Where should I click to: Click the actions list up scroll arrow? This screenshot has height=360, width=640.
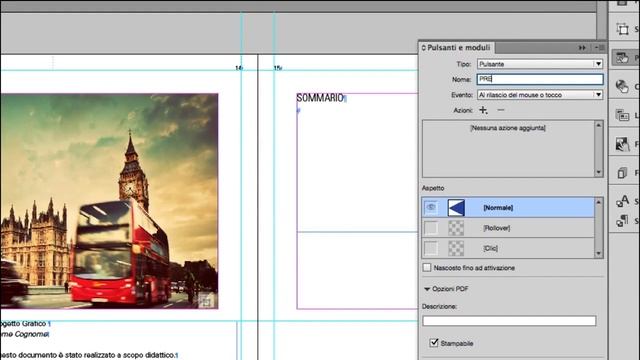coord(598,125)
